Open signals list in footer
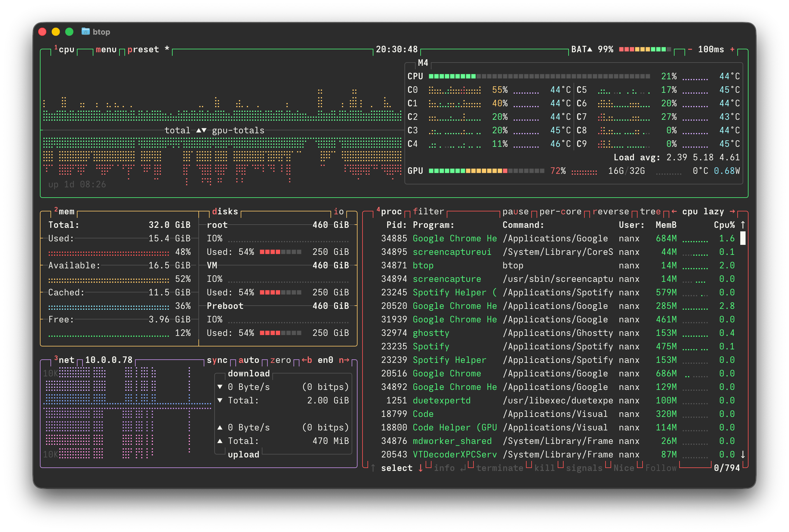 584,468
